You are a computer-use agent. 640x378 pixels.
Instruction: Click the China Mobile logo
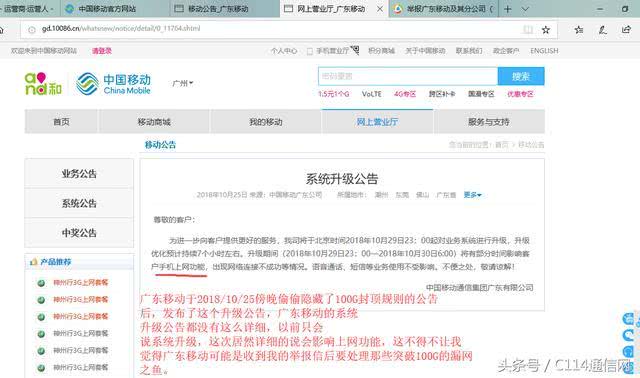tap(113, 84)
